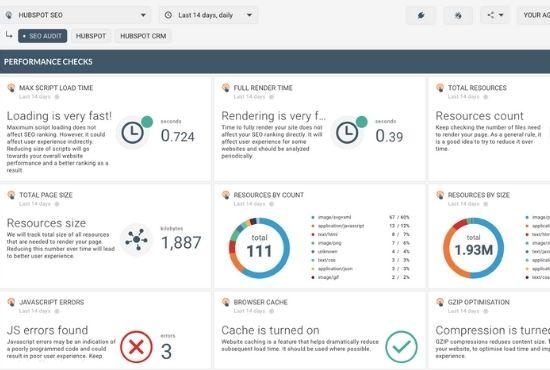Viewport: 550px width, 370px height.
Task: Click the BROWSER CACHE widget icon
Action: [x=226, y=302]
